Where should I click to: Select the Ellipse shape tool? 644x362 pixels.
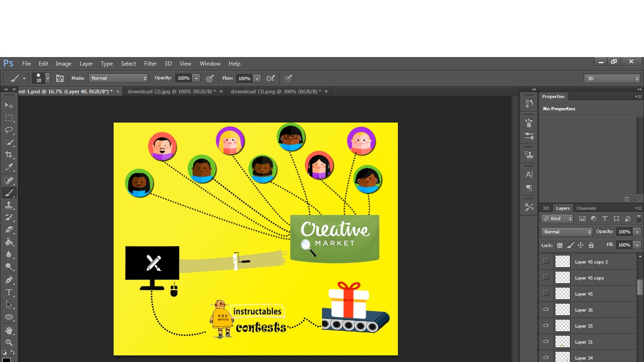pyautogui.click(x=9, y=317)
